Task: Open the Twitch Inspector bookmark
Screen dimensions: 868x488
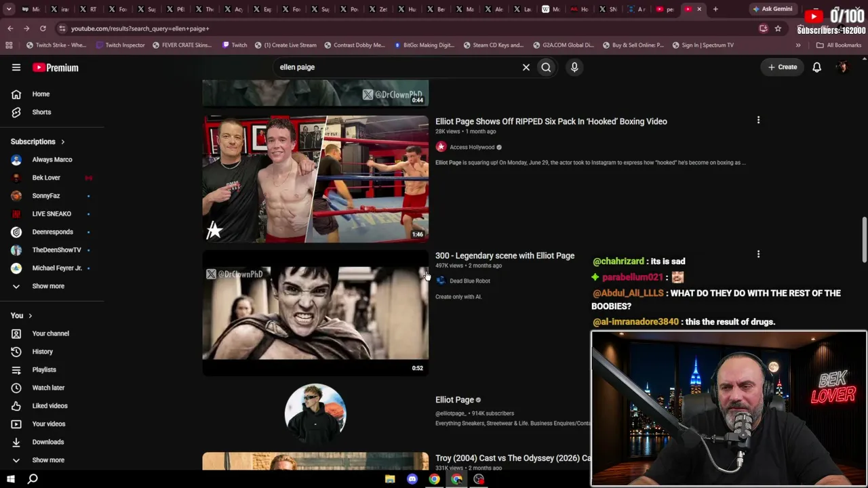Action: (x=120, y=45)
